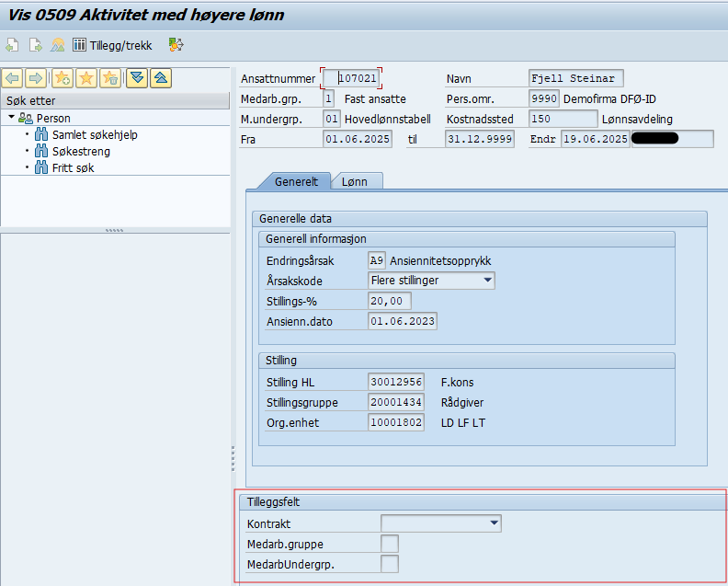Click the workflow gear icon in toolbar
This screenshot has height=586, width=728.
(176, 45)
